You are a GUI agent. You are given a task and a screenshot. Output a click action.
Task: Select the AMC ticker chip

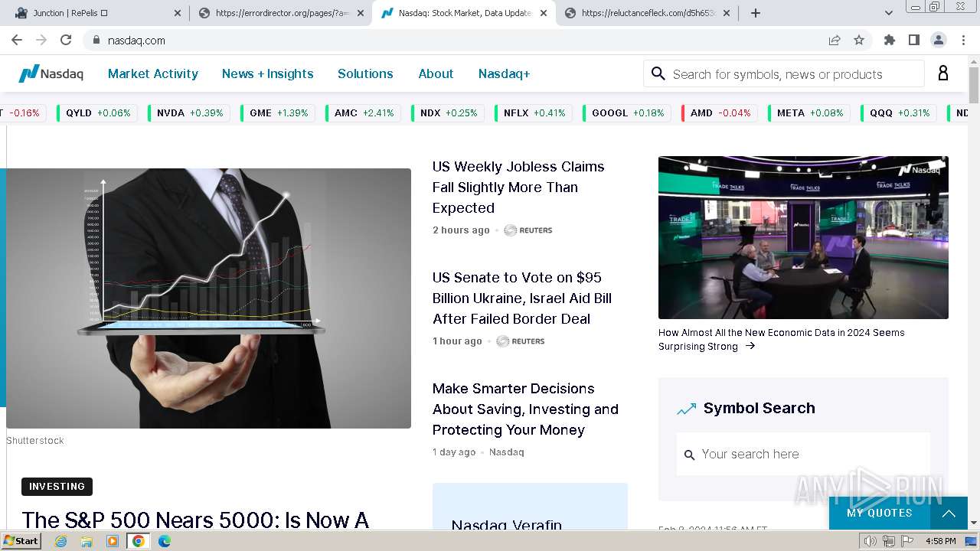(363, 112)
